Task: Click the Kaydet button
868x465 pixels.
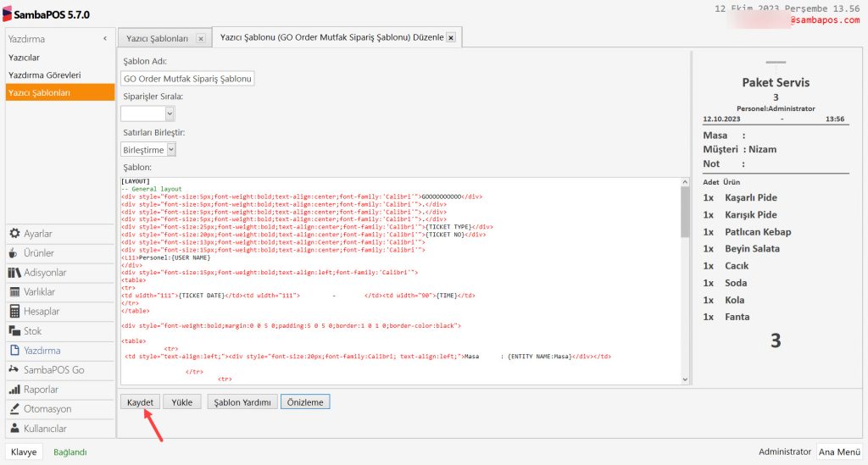Action: point(140,402)
